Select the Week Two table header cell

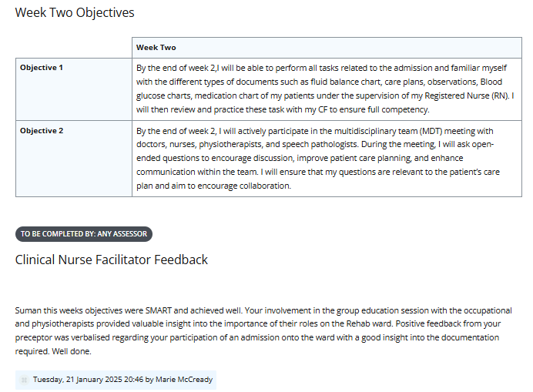[327, 48]
